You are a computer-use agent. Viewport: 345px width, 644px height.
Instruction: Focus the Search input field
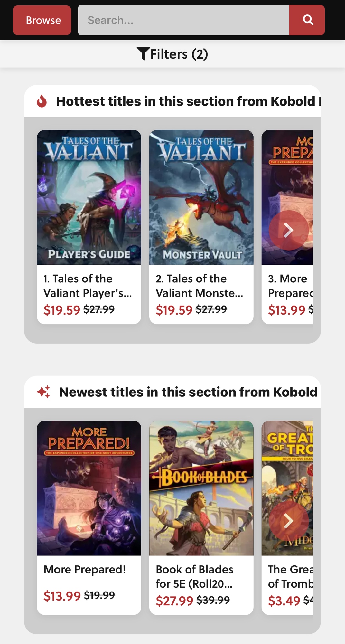click(x=183, y=20)
